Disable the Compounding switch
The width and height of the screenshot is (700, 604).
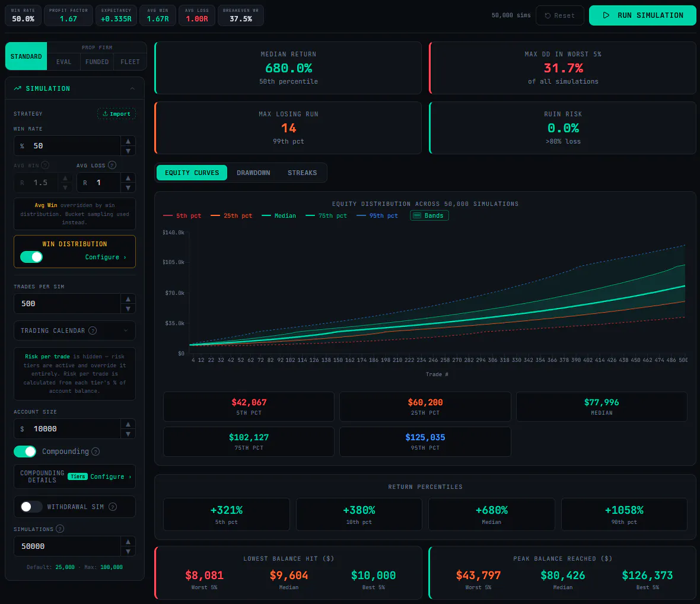[25, 452]
